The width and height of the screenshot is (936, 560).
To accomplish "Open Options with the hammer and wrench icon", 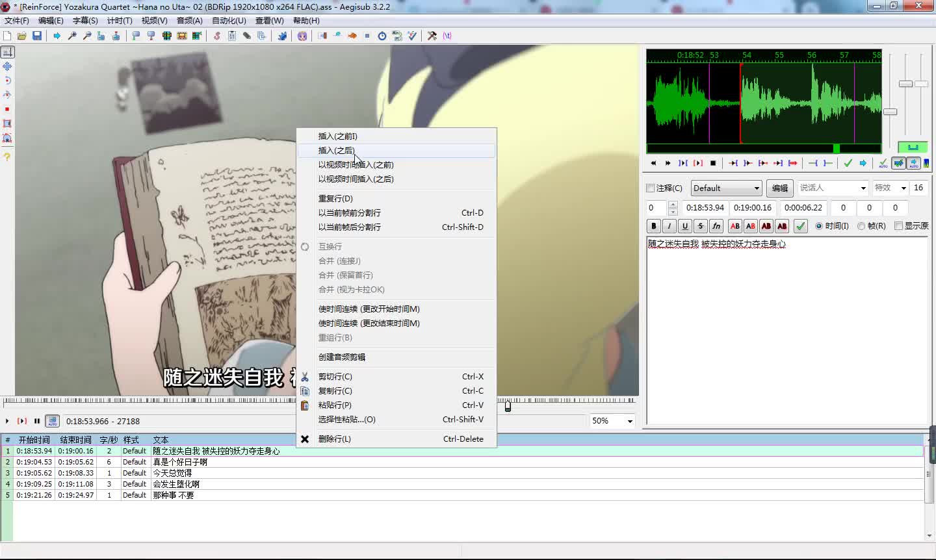I will click(x=432, y=36).
